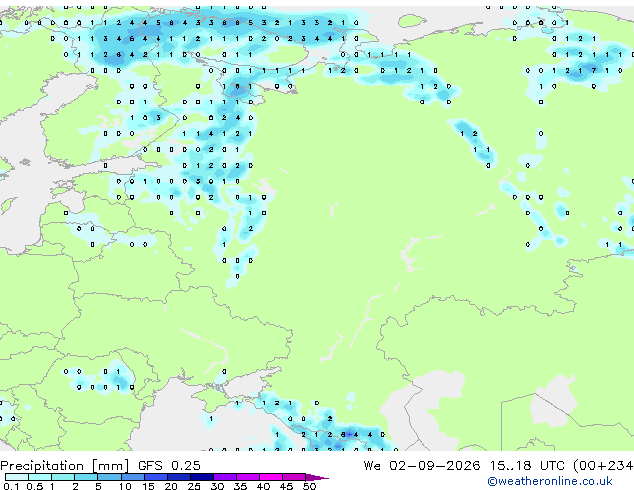634x490 pixels.
Task: Click the '45' legend scale label
Action: click(286, 486)
